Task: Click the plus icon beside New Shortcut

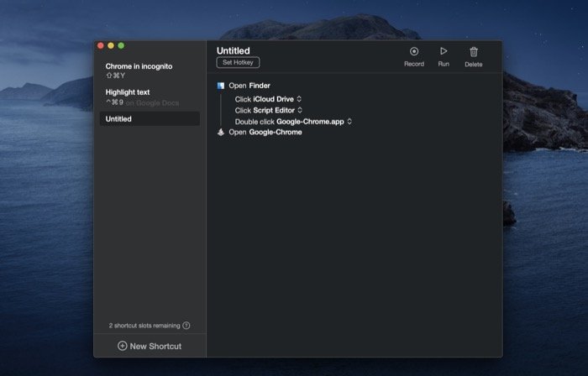Action: coord(123,346)
